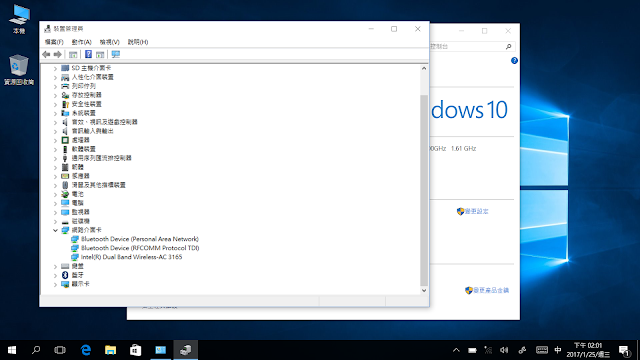This screenshot has width=640, height=360.
Task: Select the speaker icon of 音訊輸入與輸出
Action: [x=65, y=131]
